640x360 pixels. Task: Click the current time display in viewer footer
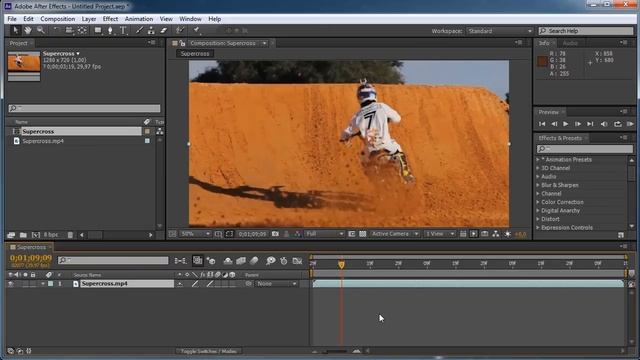click(252, 234)
